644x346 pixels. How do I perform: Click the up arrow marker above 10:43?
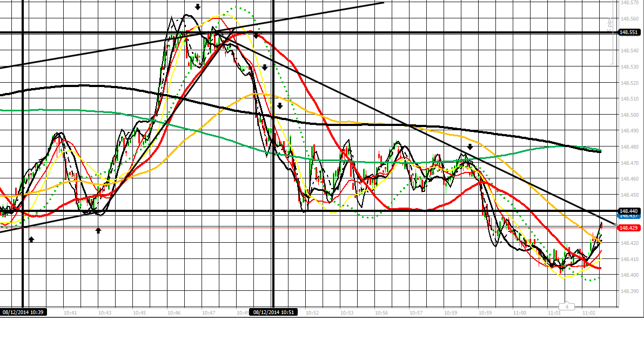coord(98,231)
